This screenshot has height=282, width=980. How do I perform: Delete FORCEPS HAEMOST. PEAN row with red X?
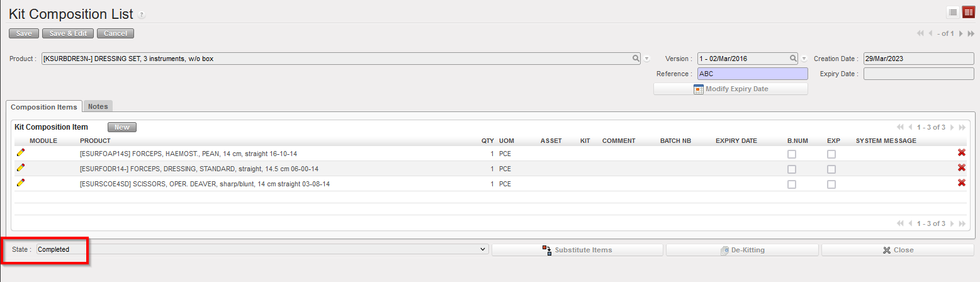click(x=961, y=153)
